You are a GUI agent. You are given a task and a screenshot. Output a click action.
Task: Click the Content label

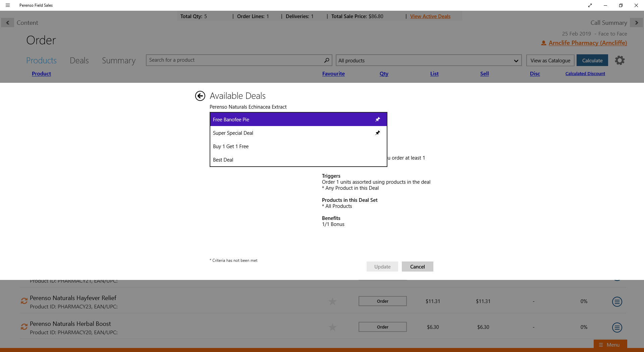pos(28,22)
